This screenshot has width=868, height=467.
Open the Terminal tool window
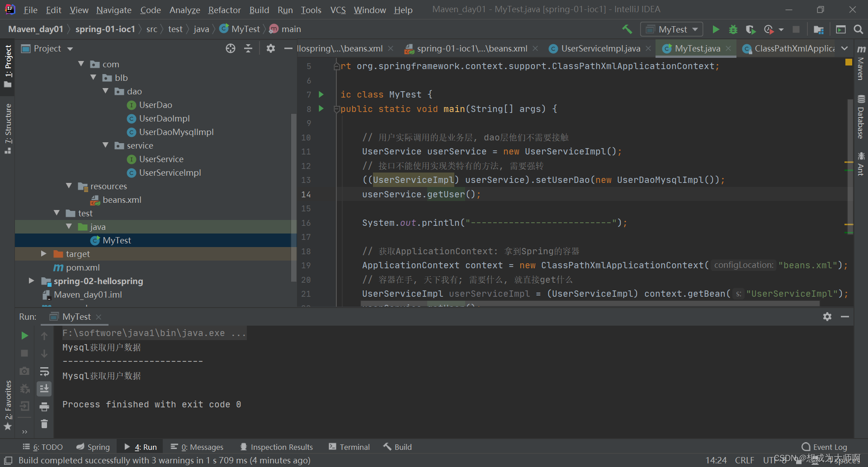coord(349,447)
